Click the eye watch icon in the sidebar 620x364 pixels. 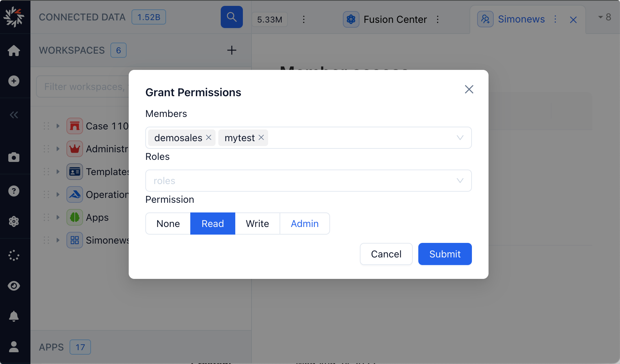click(14, 286)
